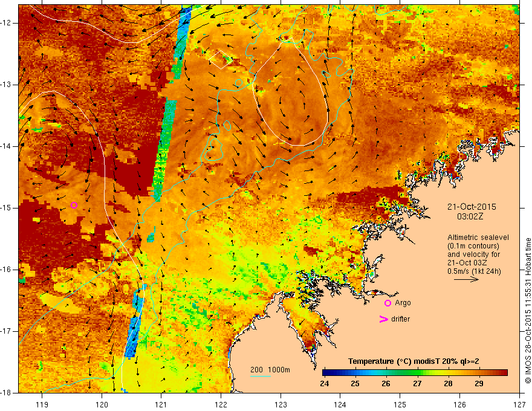This screenshot has height=411, width=532.
Task: Click the Argo float marker on the map
Action: tap(74, 205)
